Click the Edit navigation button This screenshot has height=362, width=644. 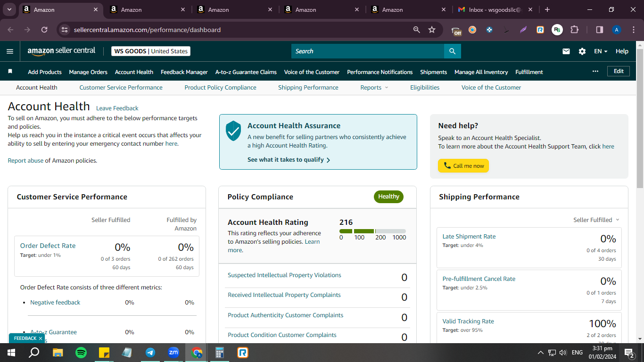619,71
